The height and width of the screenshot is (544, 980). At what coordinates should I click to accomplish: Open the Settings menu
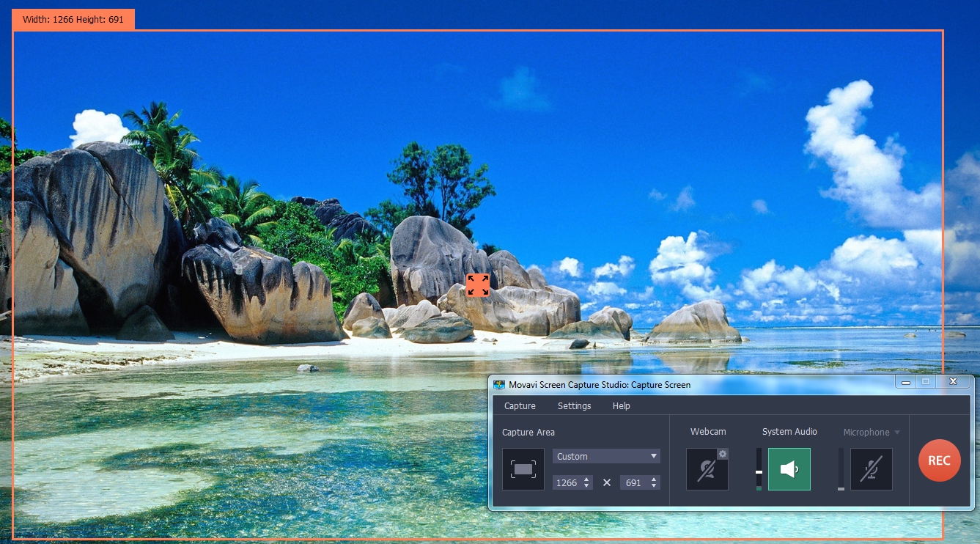click(x=575, y=406)
